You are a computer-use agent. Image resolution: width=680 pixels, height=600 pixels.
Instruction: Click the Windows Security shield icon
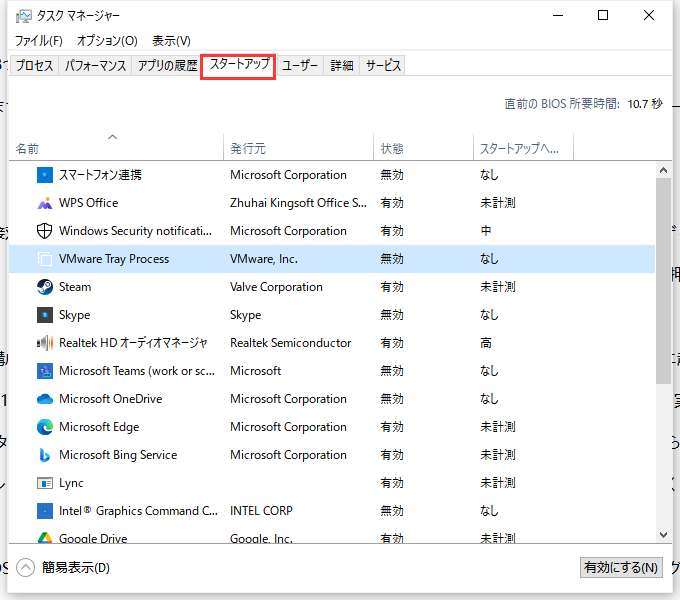(45, 231)
